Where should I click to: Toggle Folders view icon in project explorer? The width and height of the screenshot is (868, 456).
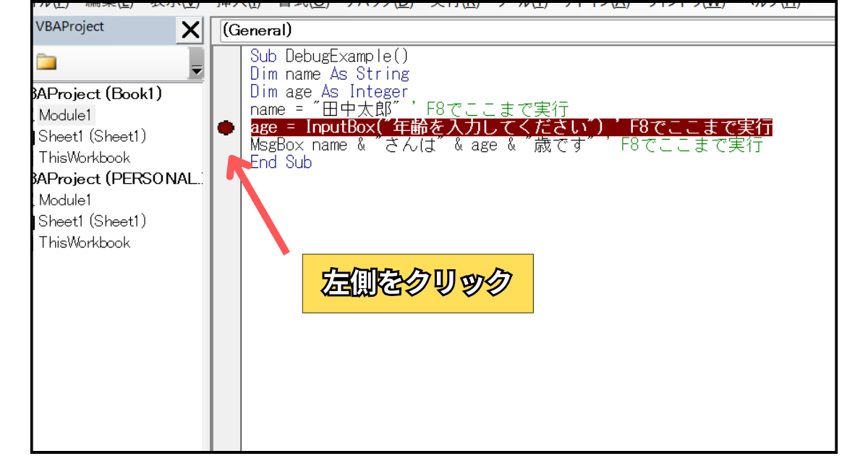click(x=46, y=62)
